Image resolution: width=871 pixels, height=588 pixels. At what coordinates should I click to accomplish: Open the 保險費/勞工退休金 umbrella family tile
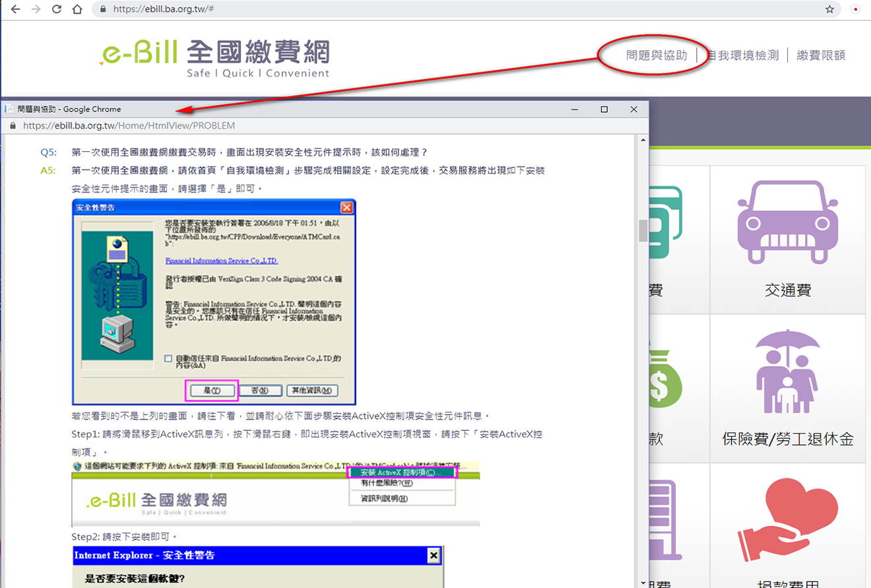788,389
